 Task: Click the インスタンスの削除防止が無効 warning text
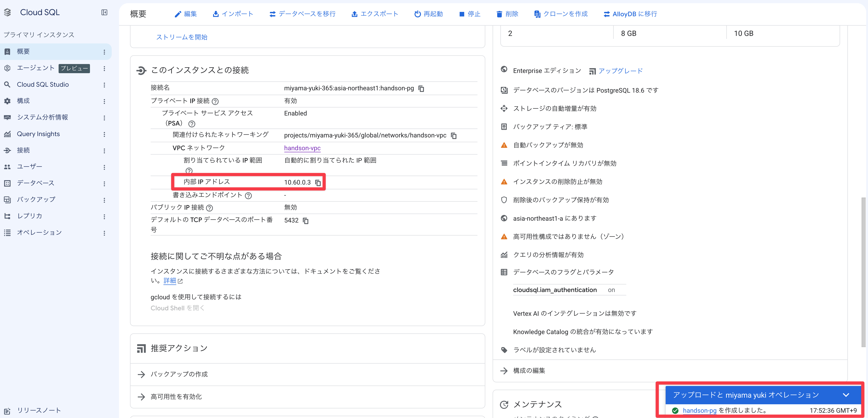pos(558,182)
